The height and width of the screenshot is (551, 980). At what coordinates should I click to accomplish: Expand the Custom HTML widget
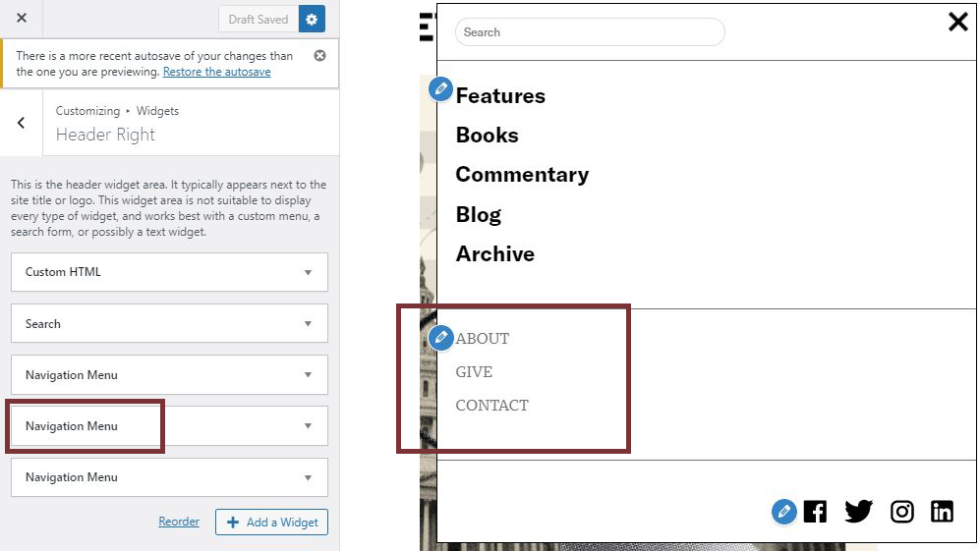169,272
